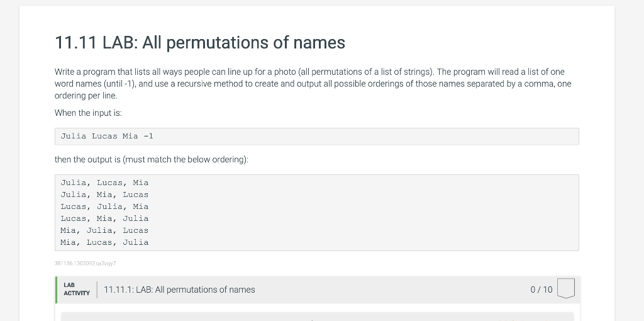Click output line Julia, Lucas, Mia
The width and height of the screenshot is (644, 321).
coord(104,183)
